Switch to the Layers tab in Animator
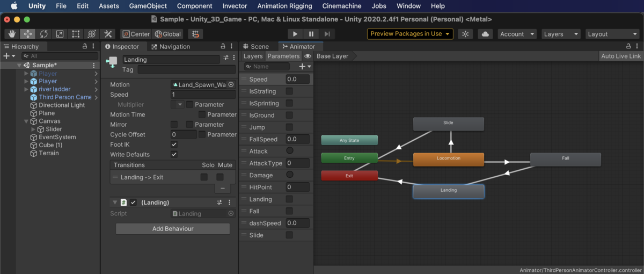Screen dimensions: 644x274 point(253,56)
